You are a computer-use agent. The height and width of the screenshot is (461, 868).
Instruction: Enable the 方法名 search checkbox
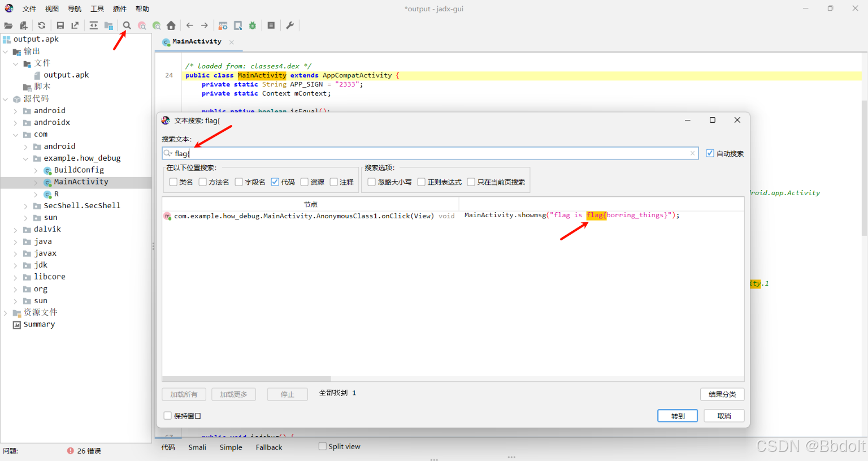click(x=203, y=182)
